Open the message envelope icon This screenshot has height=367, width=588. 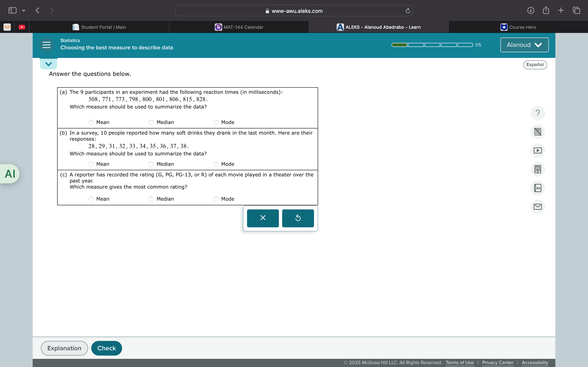click(537, 207)
